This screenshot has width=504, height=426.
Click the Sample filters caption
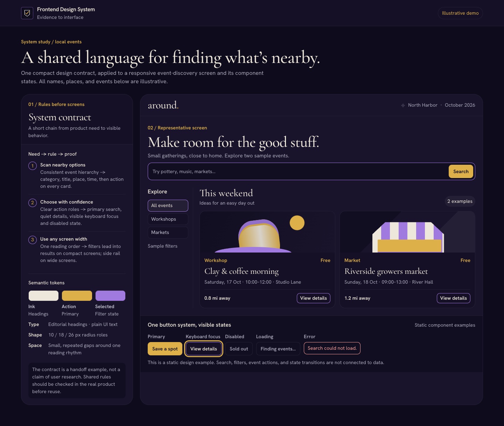tap(162, 246)
